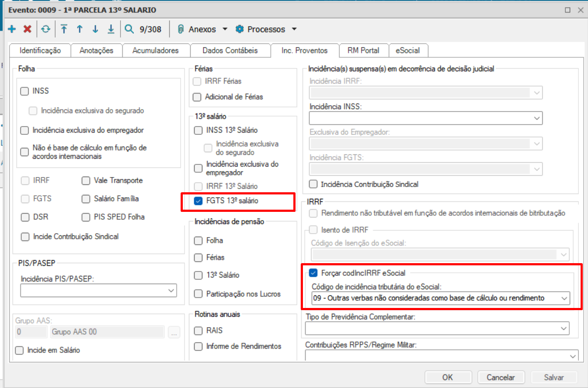Click the 9/308 record counter
588x388 pixels.
(151, 30)
